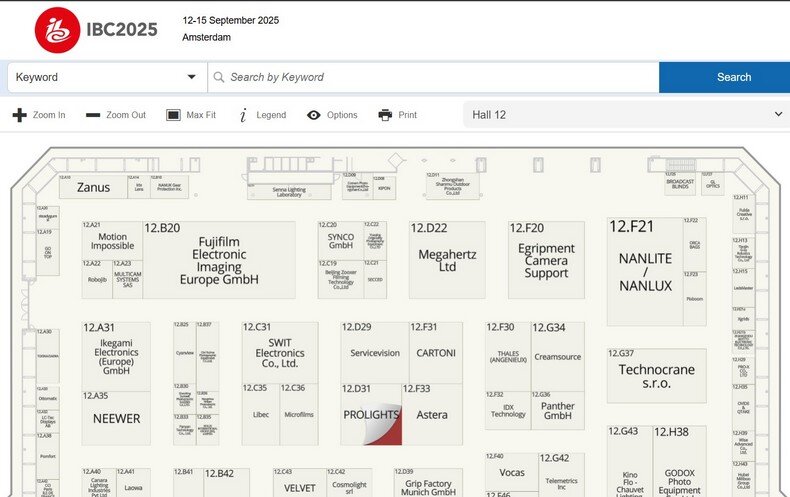Click the Zoom Out minus icon

[93, 115]
